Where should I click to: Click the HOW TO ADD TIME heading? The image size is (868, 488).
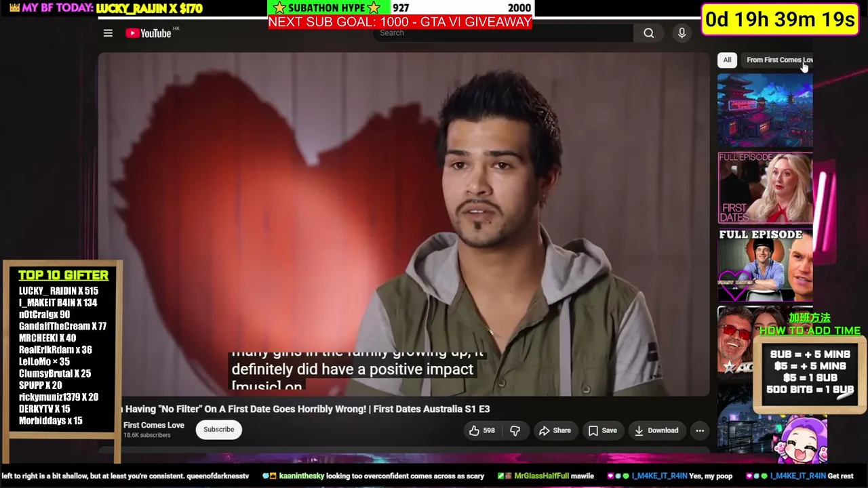tap(810, 331)
